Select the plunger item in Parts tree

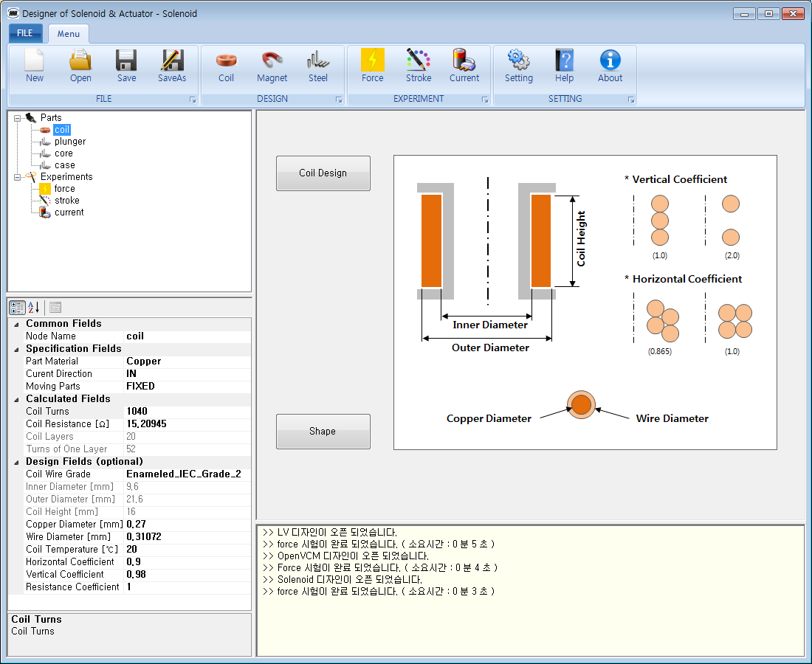coord(70,142)
